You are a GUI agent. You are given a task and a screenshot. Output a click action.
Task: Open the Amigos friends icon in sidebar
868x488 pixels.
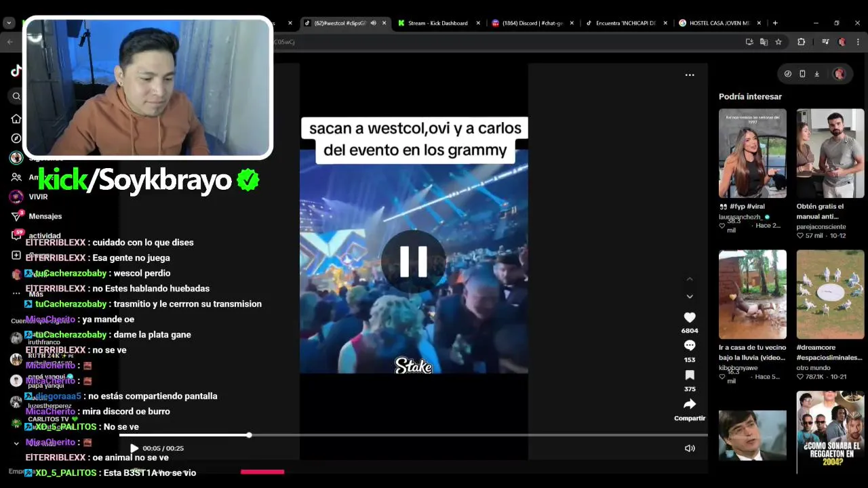tap(16, 177)
